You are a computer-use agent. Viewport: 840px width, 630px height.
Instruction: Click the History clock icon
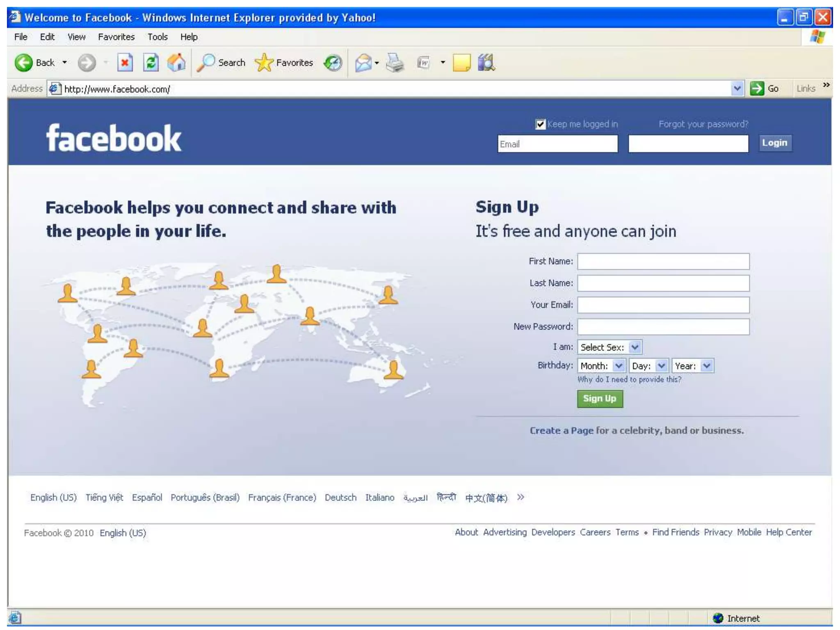pos(333,63)
